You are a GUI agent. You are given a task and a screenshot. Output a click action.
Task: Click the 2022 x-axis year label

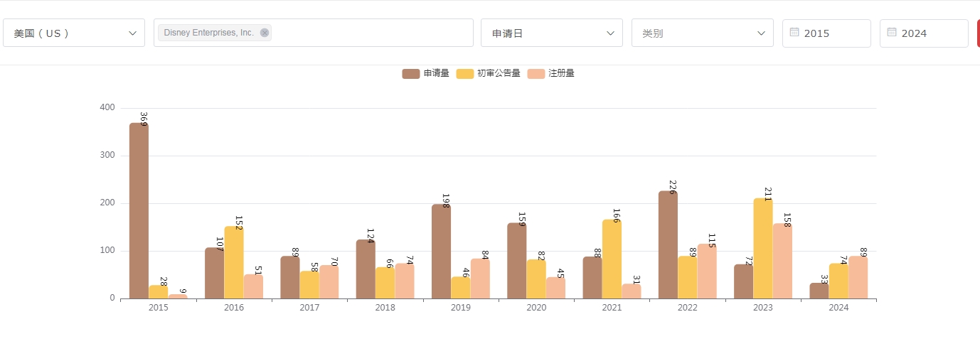tap(688, 308)
